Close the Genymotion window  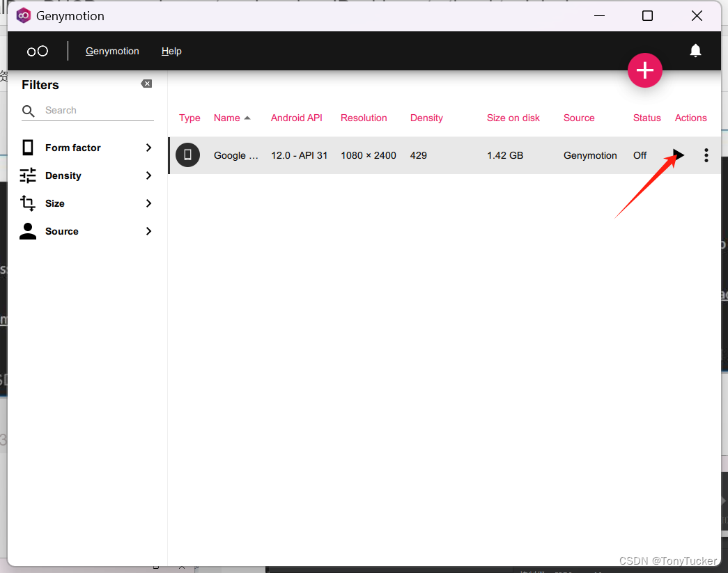click(x=697, y=16)
